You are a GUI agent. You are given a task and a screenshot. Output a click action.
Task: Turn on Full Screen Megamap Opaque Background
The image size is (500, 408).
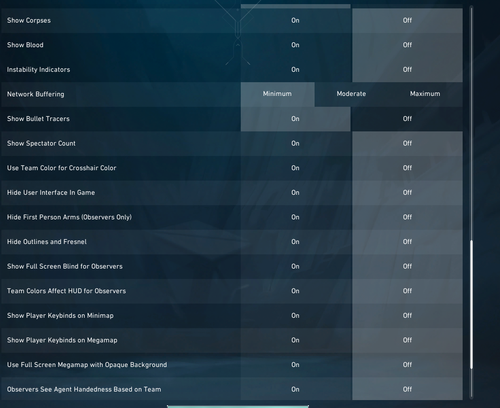coord(295,365)
